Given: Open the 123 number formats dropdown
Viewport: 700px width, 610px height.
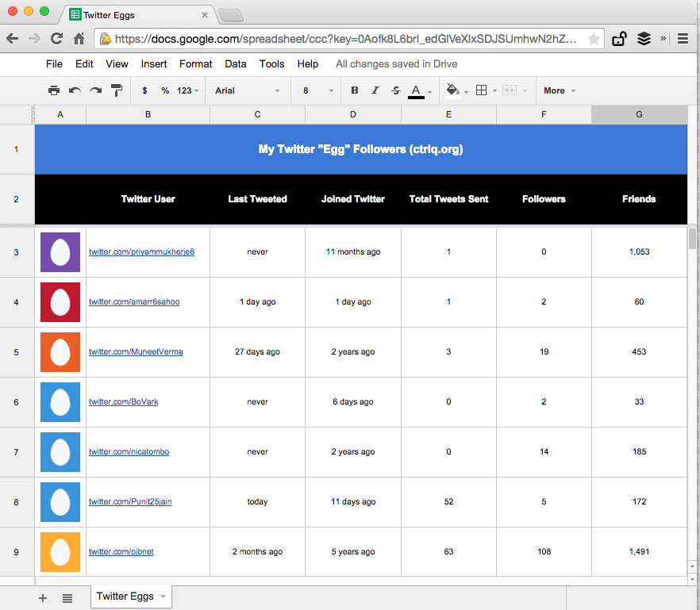Looking at the screenshot, I should [187, 90].
